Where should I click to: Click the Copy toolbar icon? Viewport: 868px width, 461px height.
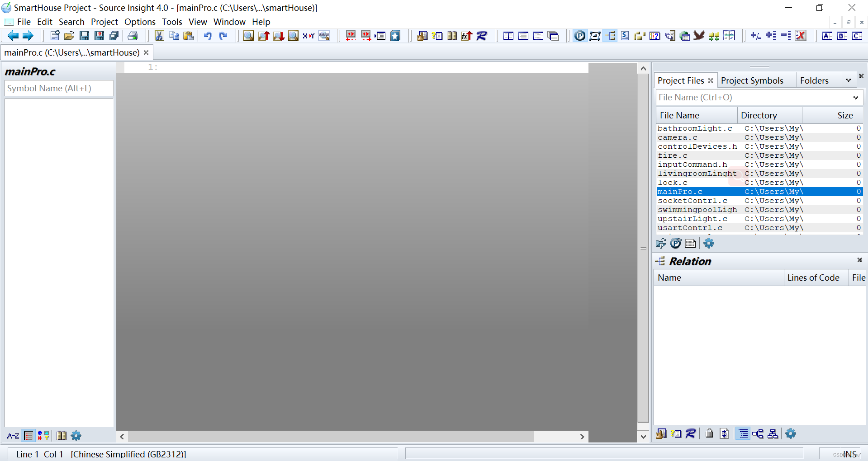[174, 36]
